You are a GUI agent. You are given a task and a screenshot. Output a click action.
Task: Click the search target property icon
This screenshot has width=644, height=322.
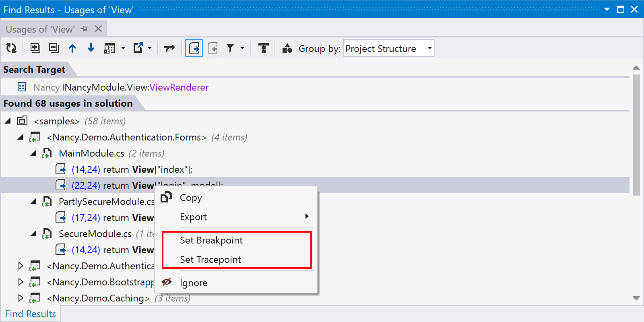tap(22, 87)
